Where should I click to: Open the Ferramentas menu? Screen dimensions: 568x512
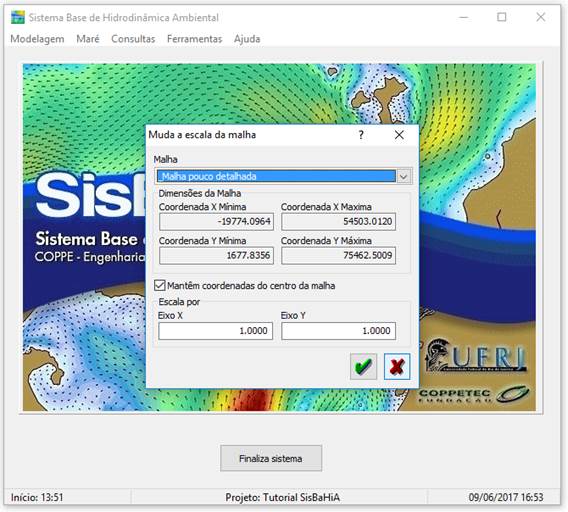[195, 39]
